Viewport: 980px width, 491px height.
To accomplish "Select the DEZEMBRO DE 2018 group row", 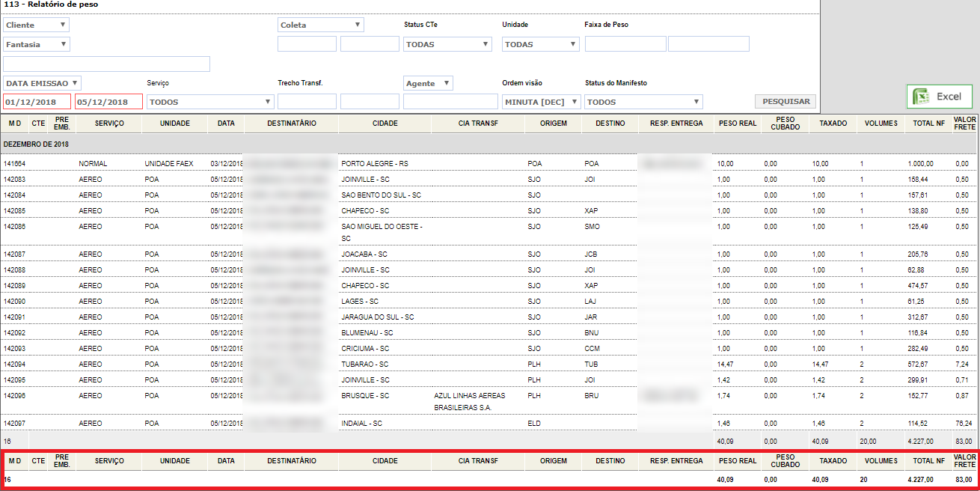I will (x=489, y=143).
